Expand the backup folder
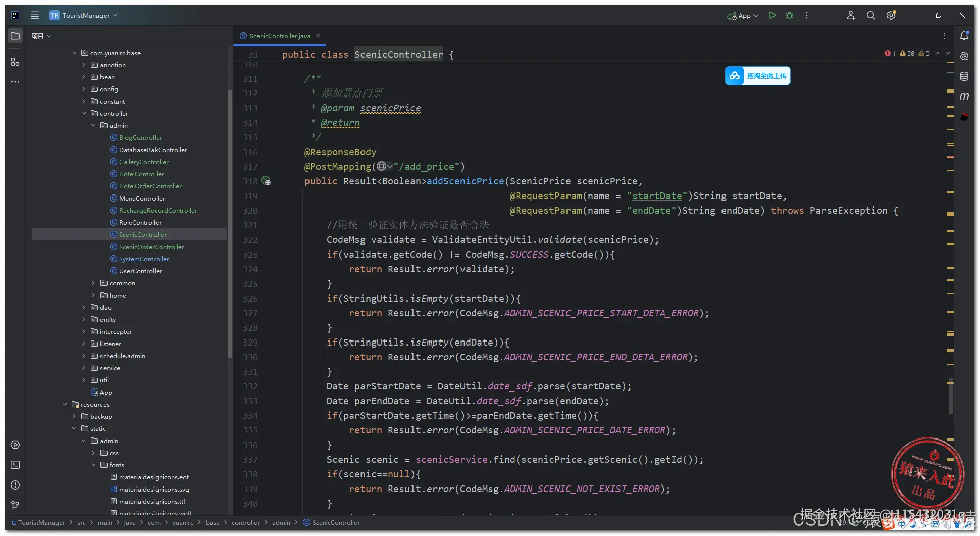This screenshot has height=536, width=980. (x=74, y=416)
